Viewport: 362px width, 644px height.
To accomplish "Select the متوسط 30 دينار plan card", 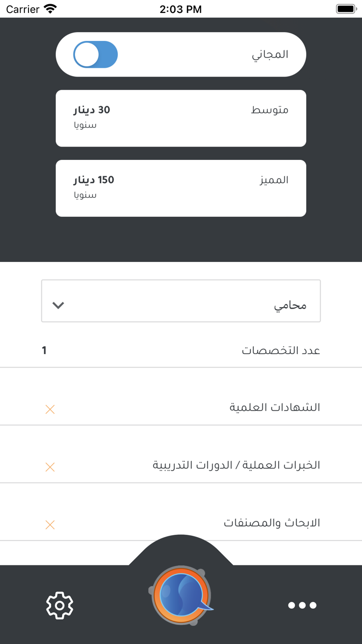I will (x=180, y=118).
